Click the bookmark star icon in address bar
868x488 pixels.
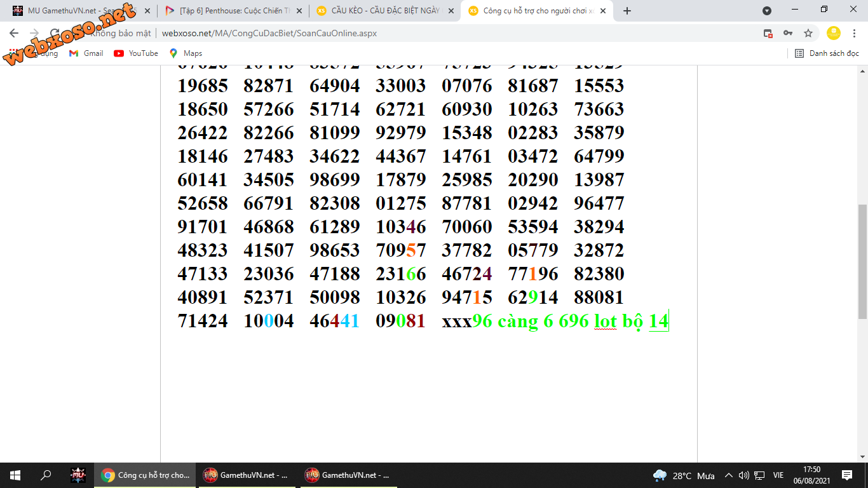click(x=808, y=33)
